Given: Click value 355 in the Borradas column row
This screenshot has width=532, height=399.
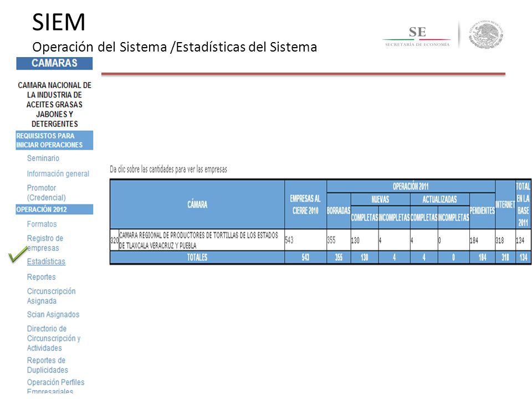Looking at the screenshot, I should [331, 240].
